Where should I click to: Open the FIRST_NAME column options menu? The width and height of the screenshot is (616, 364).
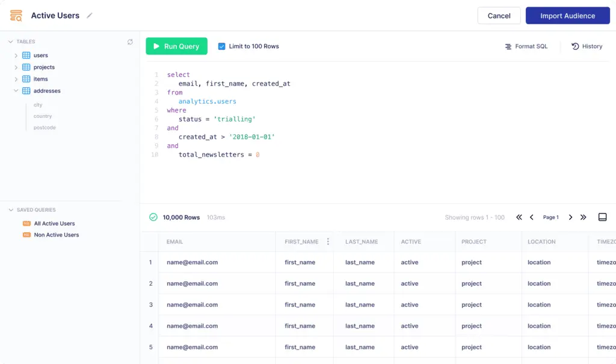click(328, 241)
